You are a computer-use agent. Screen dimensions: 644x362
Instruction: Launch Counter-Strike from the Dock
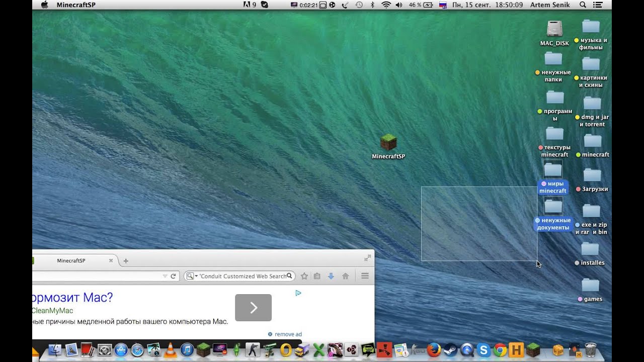253,349
